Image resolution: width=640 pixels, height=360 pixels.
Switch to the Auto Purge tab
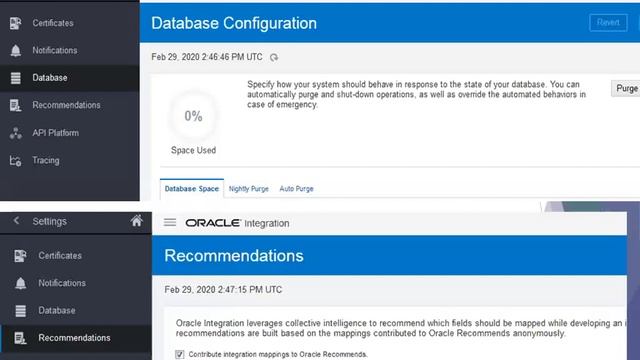tap(296, 189)
